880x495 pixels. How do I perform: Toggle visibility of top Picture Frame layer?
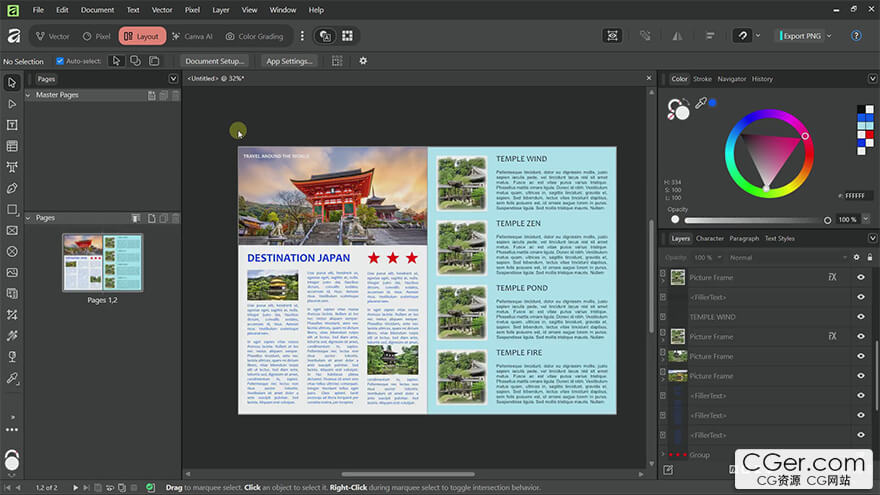pyautogui.click(x=861, y=277)
